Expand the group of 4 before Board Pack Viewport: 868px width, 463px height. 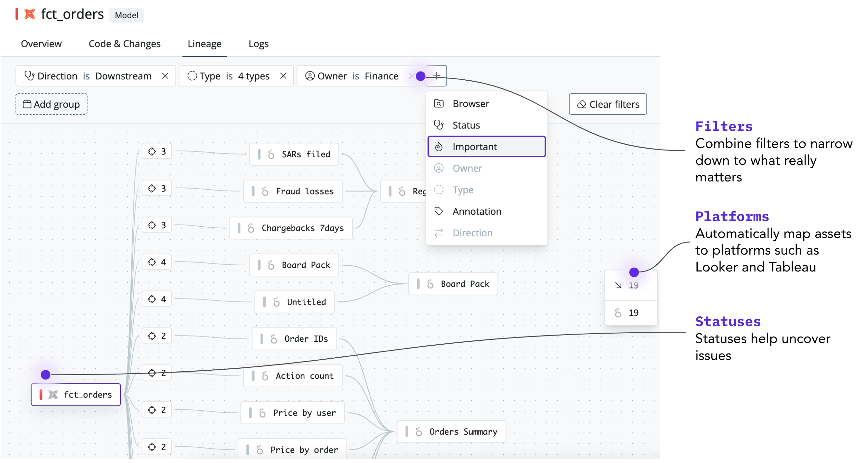point(157,262)
